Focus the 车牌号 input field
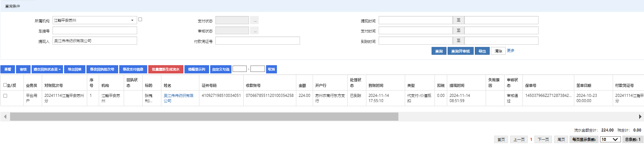Viewport: 644px width, 155px height. coord(95,31)
